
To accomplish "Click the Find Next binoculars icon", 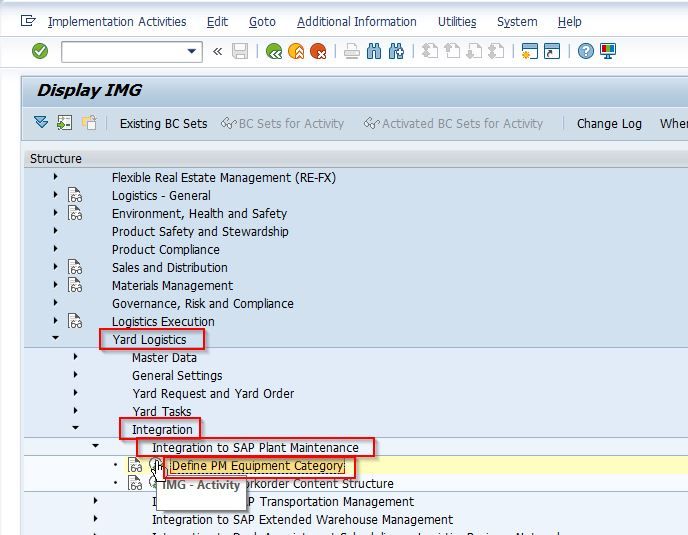I will point(396,51).
